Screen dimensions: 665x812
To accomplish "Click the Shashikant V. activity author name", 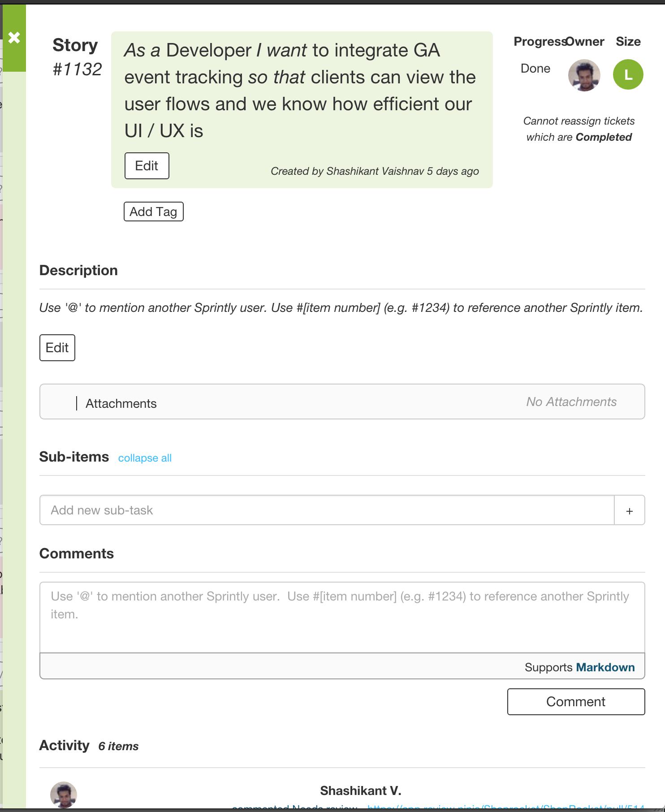I will [x=360, y=790].
